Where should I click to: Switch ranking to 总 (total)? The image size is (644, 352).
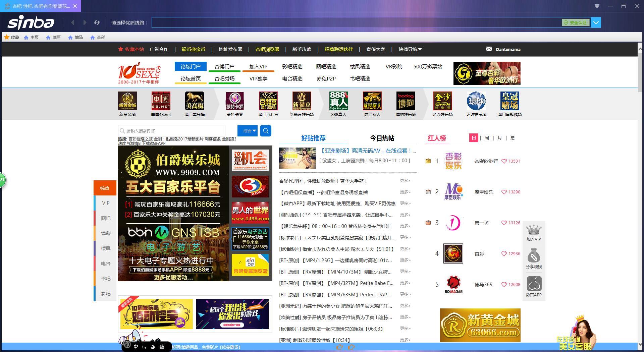[513, 138]
